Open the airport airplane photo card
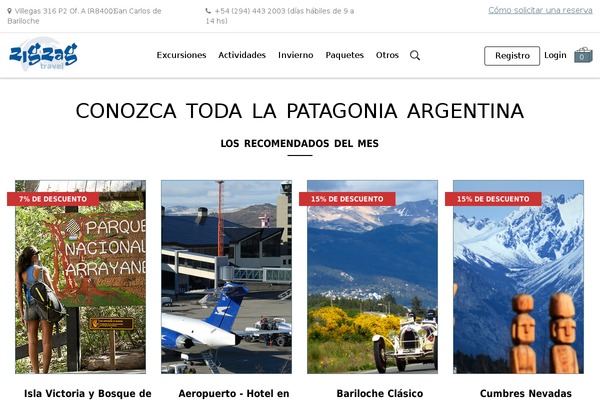This screenshot has height=400, width=600. (226, 277)
